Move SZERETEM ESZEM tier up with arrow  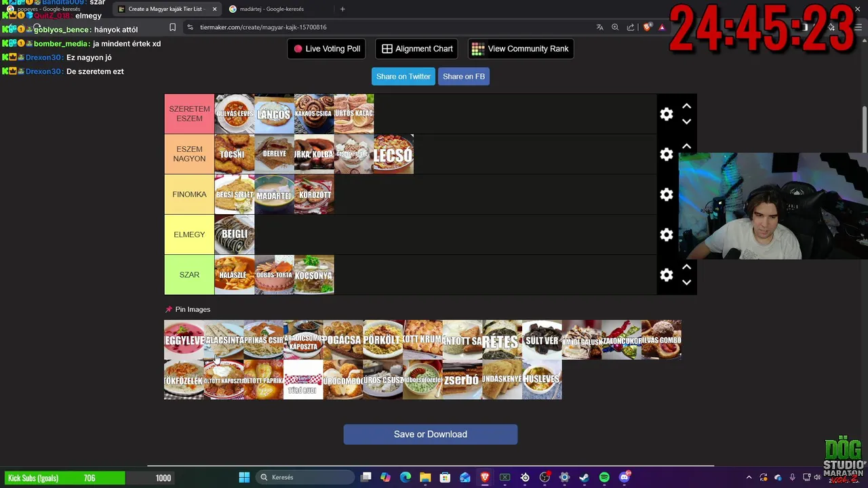tap(686, 106)
